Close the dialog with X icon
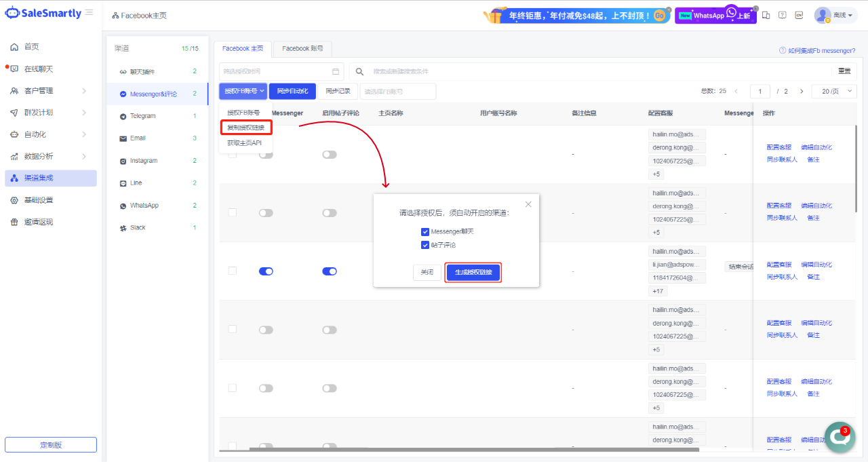 (528, 204)
